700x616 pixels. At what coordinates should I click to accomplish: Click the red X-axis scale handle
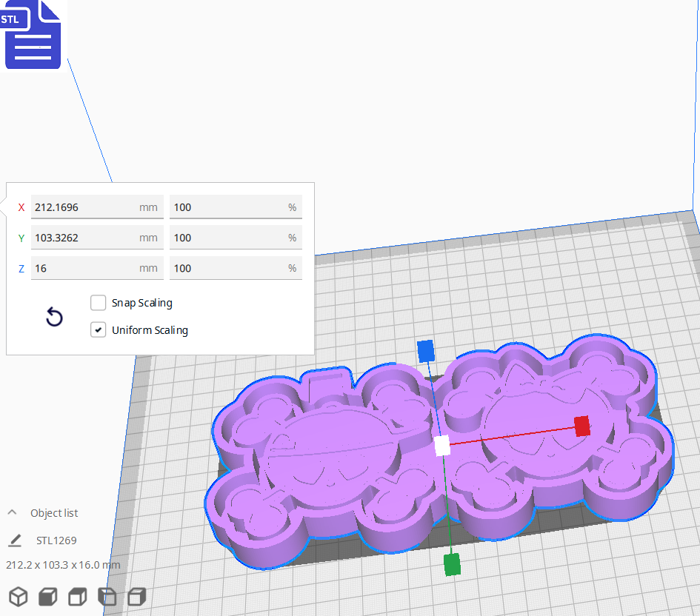click(x=582, y=426)
